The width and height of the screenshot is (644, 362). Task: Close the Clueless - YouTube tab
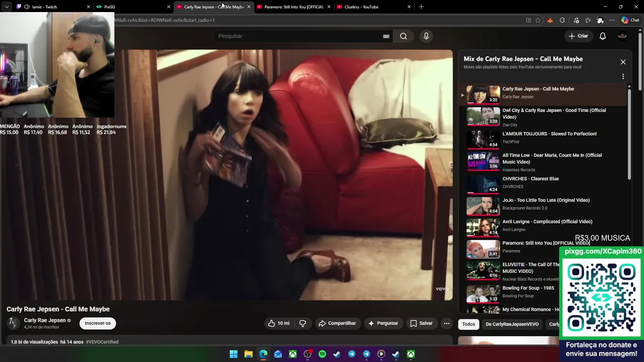point(409,7)
